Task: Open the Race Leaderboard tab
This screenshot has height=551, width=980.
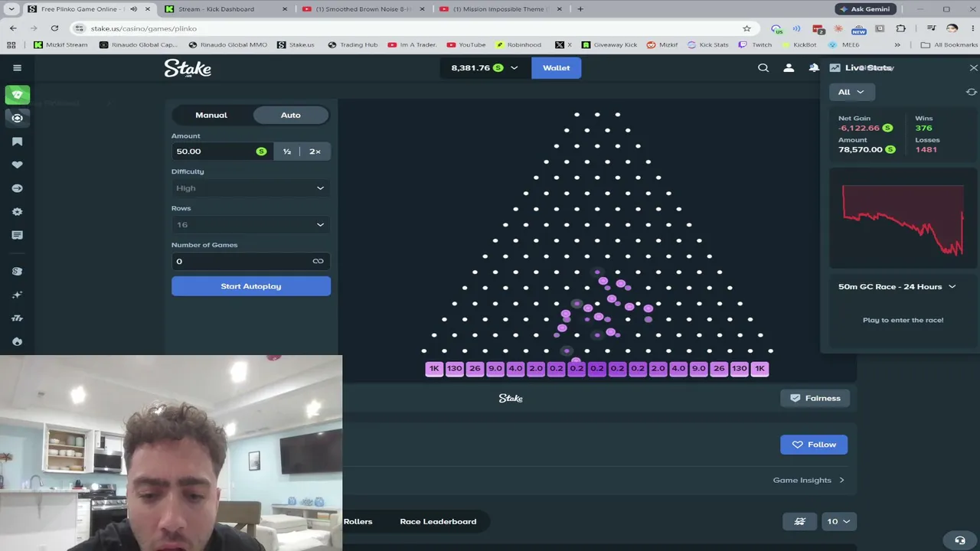Action: point(438,522)
